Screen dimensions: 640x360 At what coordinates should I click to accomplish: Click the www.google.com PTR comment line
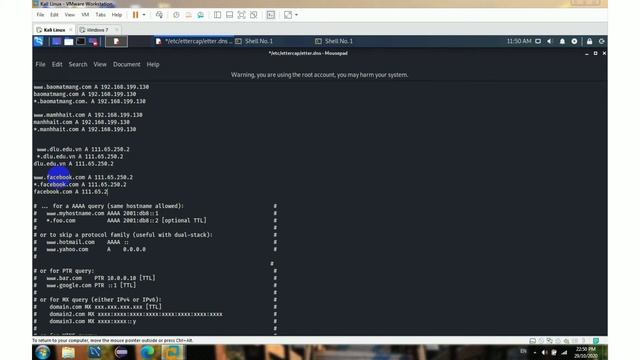click(85, 285)
